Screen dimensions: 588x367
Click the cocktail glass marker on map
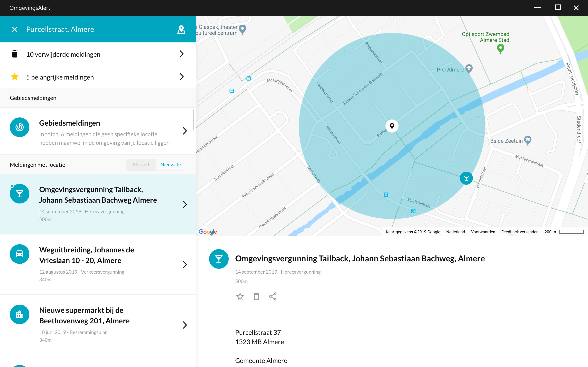(x=466, y=178)
